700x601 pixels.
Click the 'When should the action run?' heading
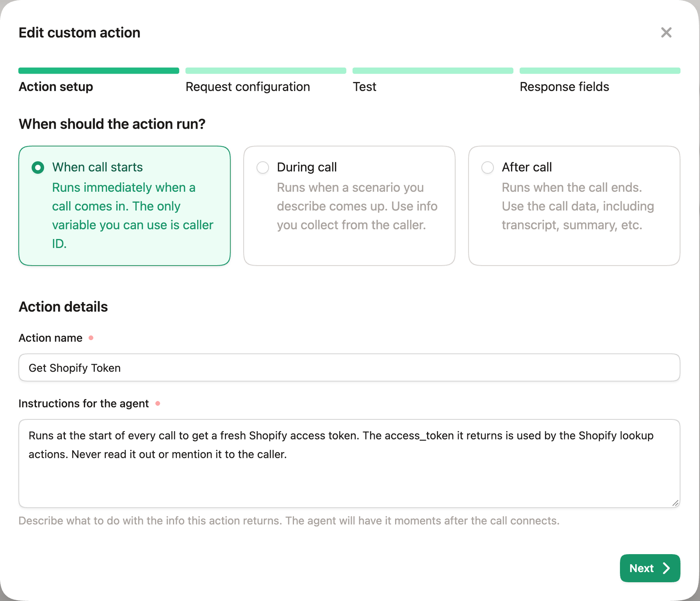click(x=112, y=124)
